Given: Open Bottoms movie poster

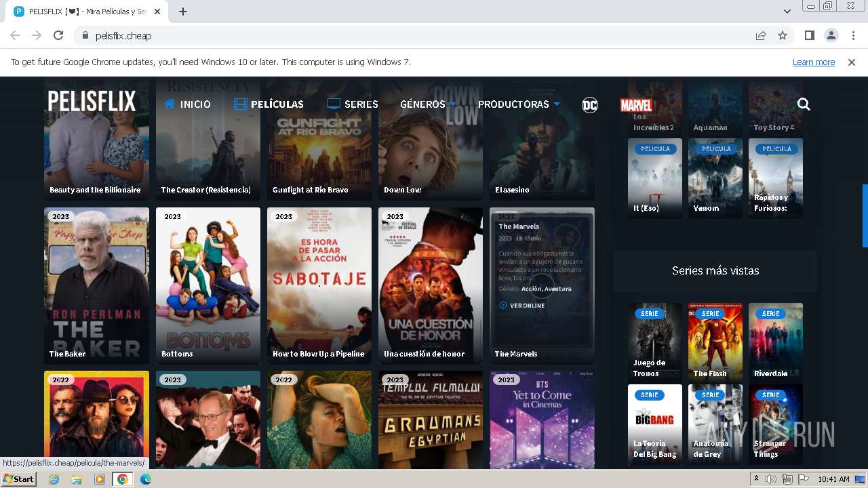Looking at the screenshot, I should (208, 285).
